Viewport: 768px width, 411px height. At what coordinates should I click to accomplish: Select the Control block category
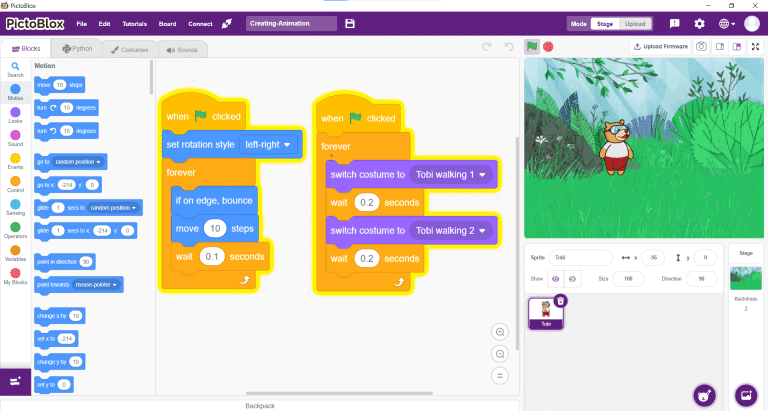click(15, 184)
